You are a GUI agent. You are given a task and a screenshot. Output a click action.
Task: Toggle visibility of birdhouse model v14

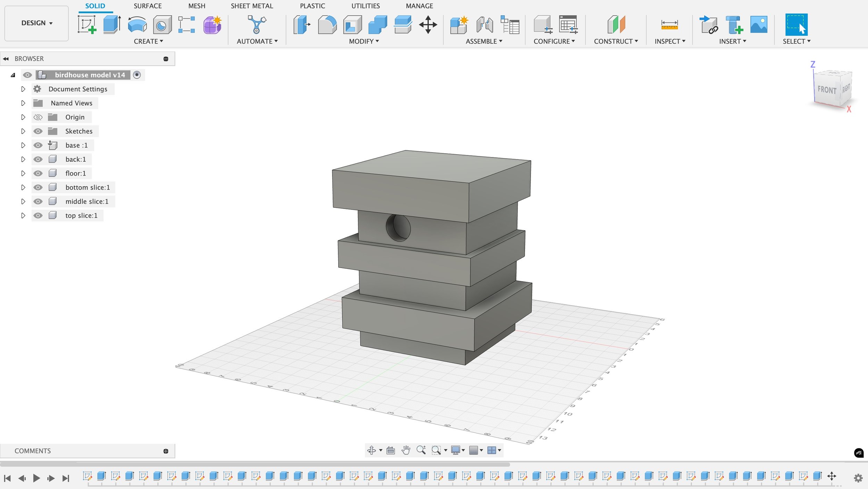click(x=27, y=75)
